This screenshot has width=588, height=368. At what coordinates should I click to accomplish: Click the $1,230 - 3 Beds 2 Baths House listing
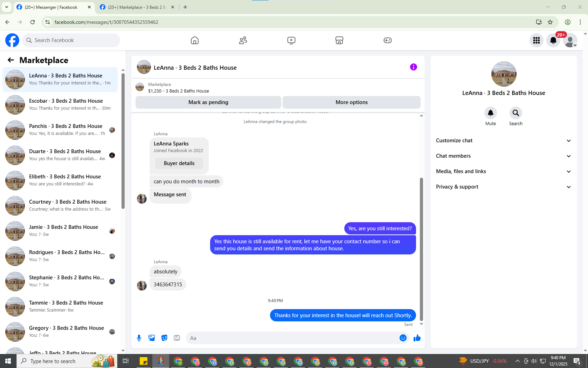point(178,91)
